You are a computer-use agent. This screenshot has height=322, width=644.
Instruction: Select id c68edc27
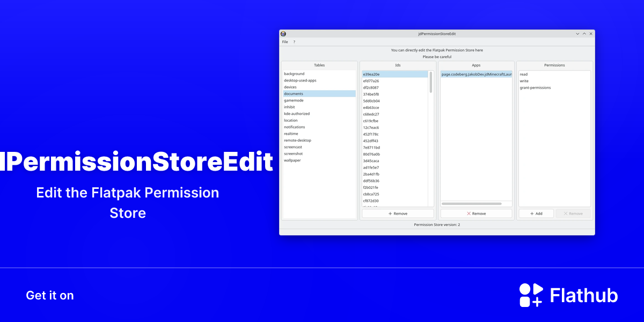coord(395,114)
